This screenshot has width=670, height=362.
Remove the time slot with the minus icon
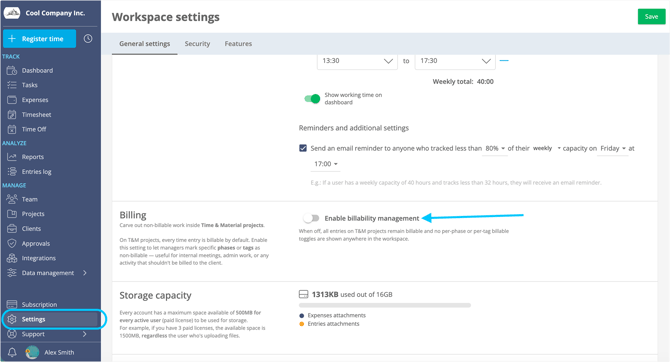point(504,61)
